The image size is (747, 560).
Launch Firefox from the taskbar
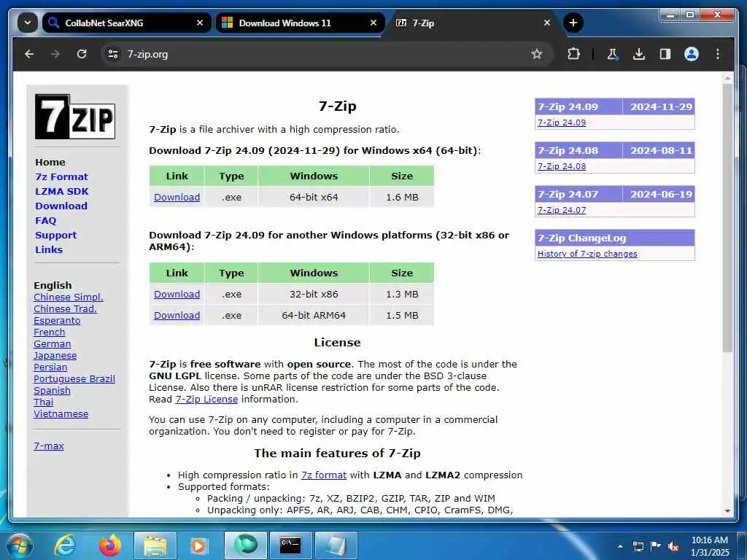coord(110,545)
